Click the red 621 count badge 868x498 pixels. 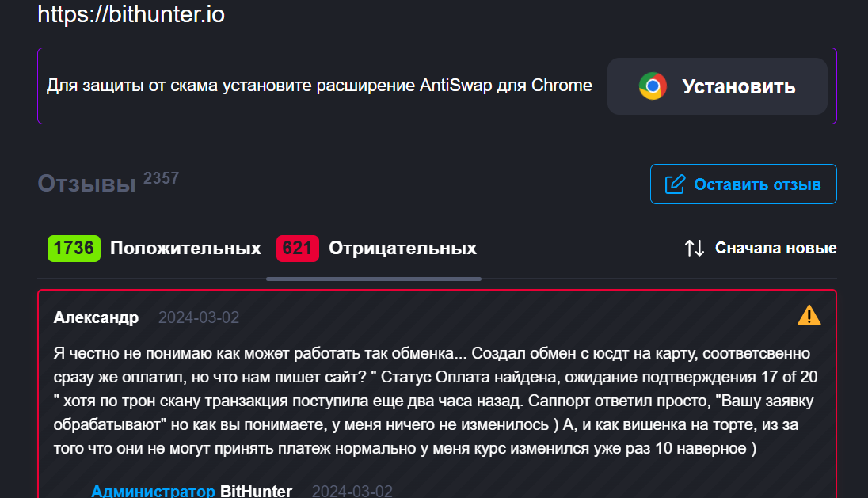(297, 248)
